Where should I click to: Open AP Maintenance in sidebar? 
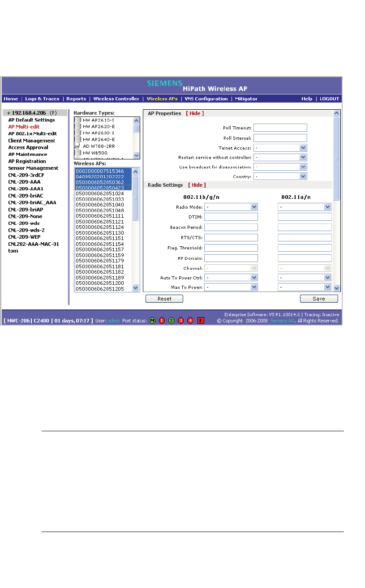pyautogui.click(x=28, y=155)
